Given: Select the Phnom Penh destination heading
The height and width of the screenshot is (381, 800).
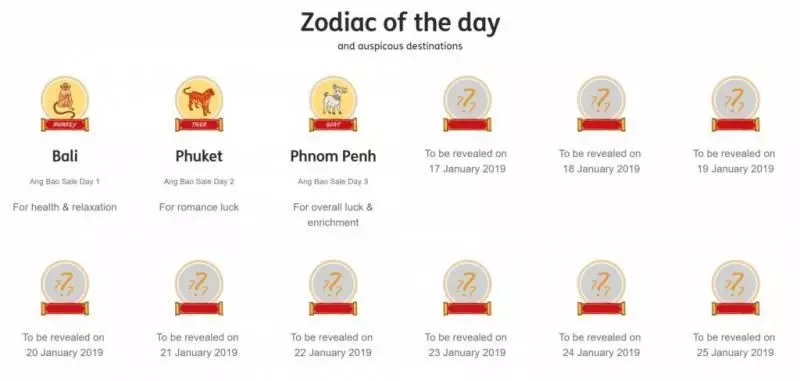Looking at the screenshot, I should click(x=333, y=156).
